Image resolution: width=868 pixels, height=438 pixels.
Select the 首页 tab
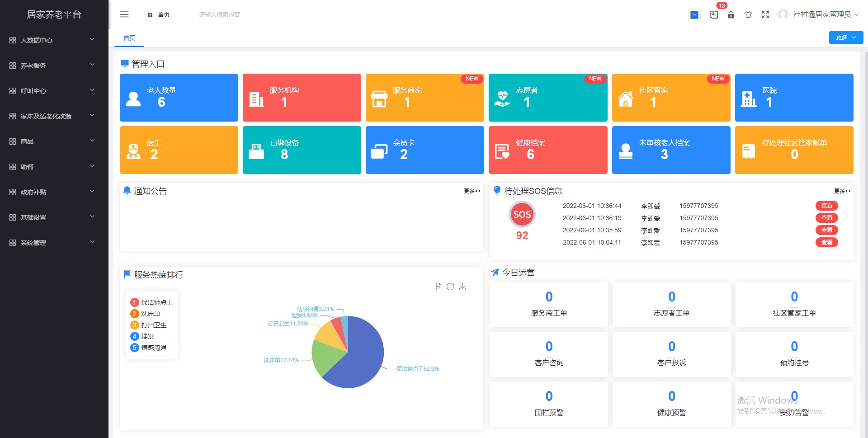click(x=129, y=38)
